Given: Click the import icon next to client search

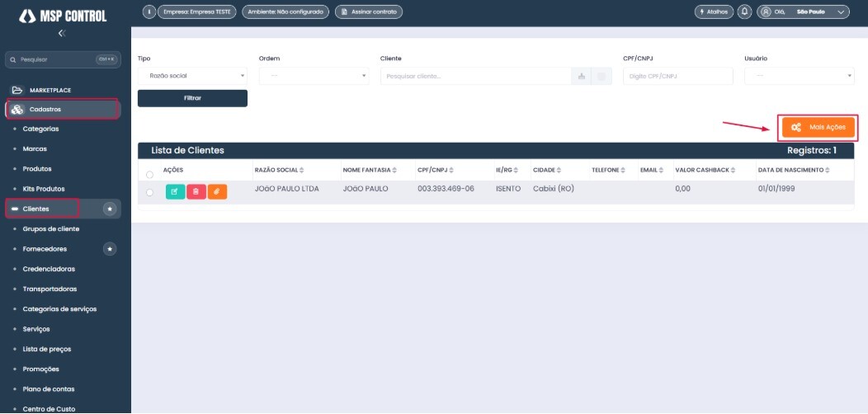Looking at the screenshot, I should click(x=581, y=77).
